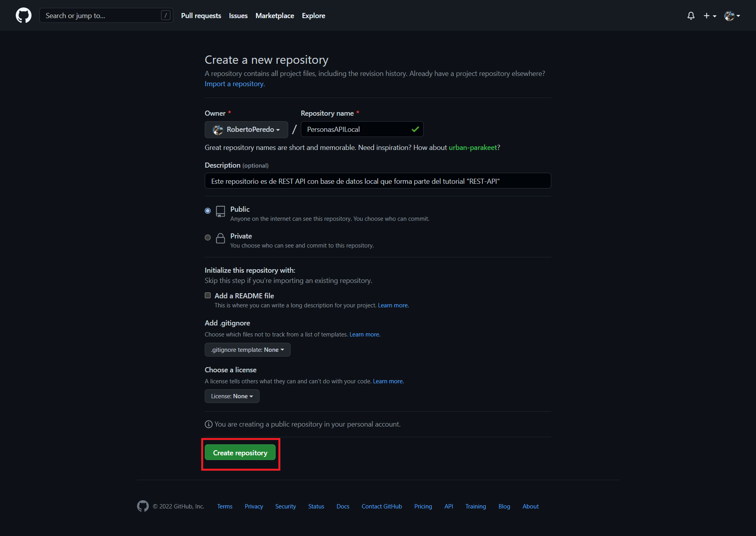Open Learn more link for .gitignore
756x536 pixels.
click(365, 335)
